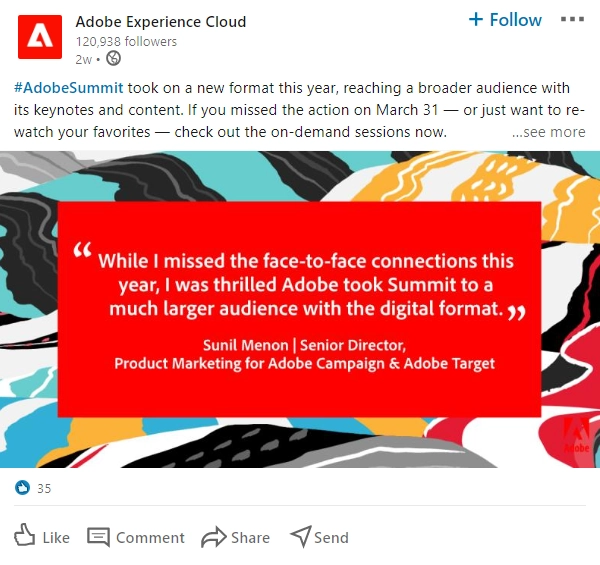View the 120,938 followers text
600x565 pixels.
point(126,42)
